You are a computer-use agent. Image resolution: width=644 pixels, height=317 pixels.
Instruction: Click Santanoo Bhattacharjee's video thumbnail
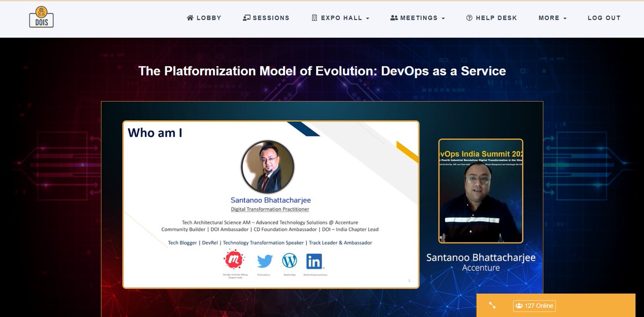pyautogui.click(x=480, y=191)
